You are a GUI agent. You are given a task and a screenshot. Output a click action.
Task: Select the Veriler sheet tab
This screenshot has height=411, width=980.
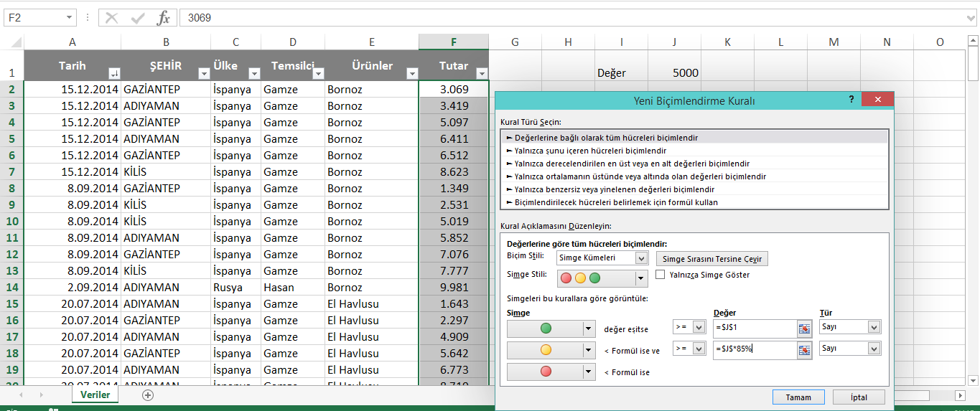[95, 395]
